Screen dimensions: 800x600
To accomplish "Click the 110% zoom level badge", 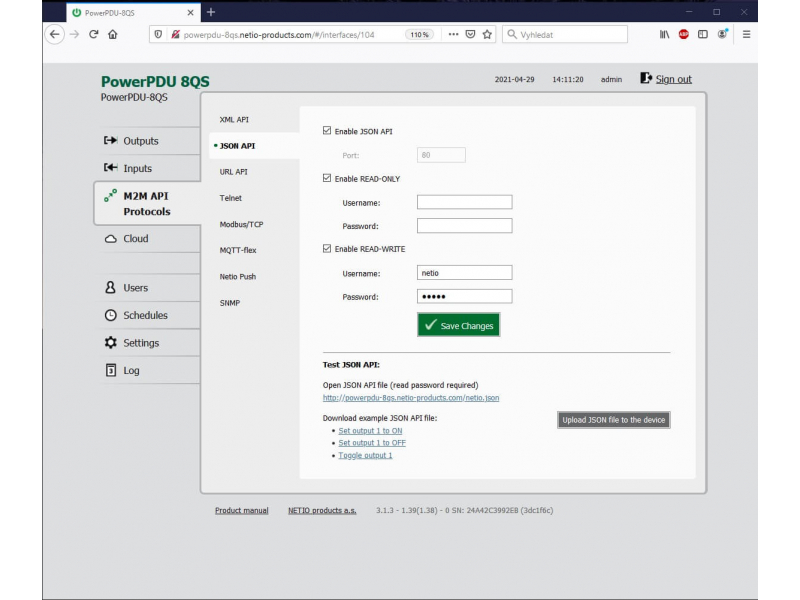I will pos(419,35).
